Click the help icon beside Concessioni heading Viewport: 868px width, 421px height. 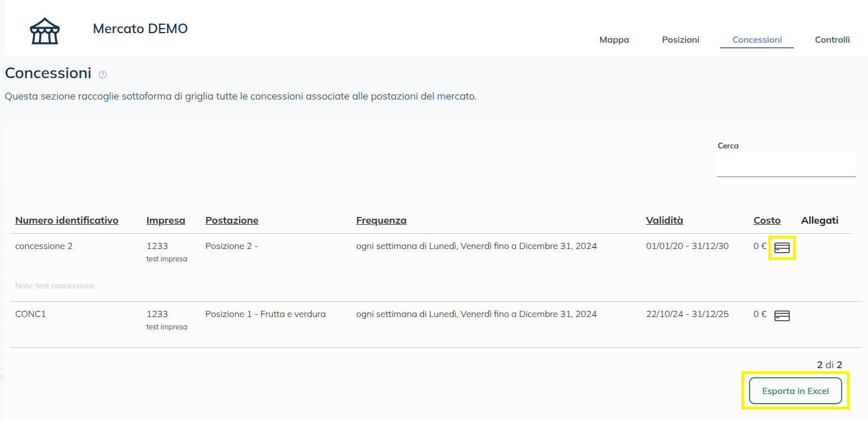[x=103, y=75]
